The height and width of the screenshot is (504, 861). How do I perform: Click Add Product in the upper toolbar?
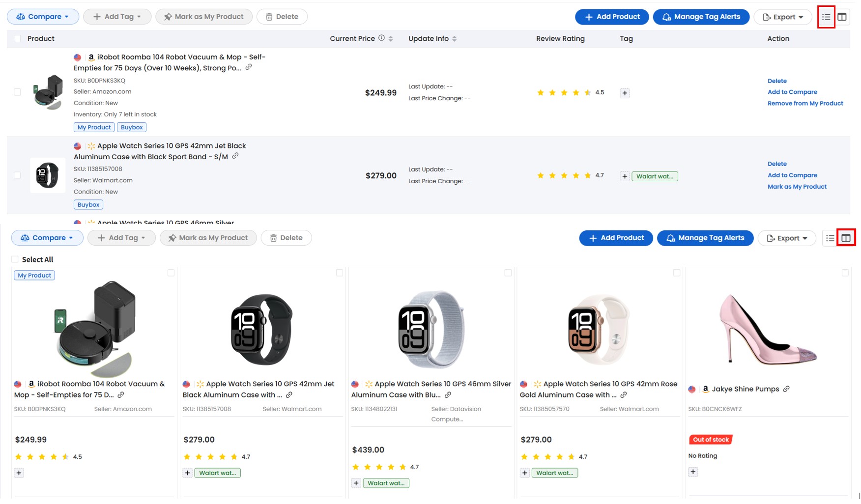(612, 17)
